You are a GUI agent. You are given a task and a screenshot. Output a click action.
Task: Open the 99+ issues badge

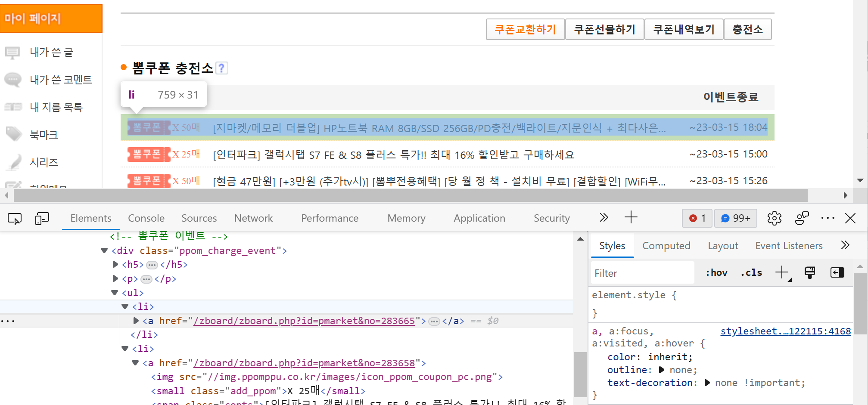[x=735, y=218]
